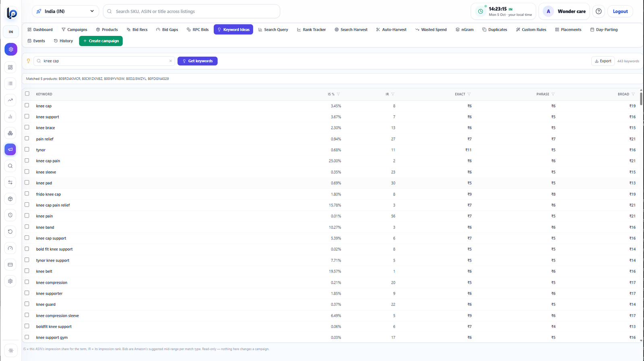
Task: Clear the 'knee cap' search with X
Action: coord(171,61)
